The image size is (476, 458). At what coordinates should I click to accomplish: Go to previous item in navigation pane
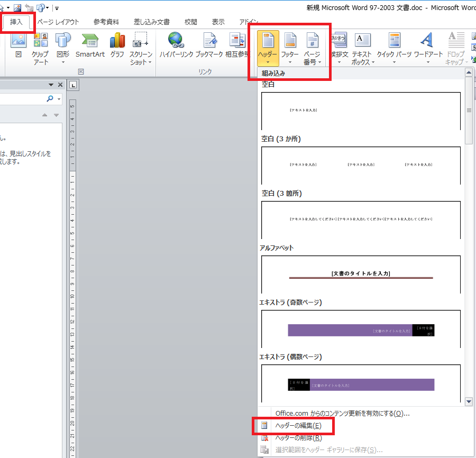coord(44,115)
